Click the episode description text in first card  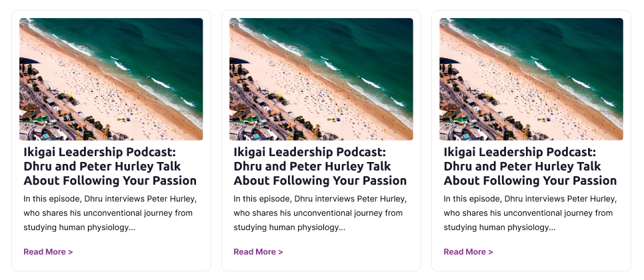(x=110, y=213)
